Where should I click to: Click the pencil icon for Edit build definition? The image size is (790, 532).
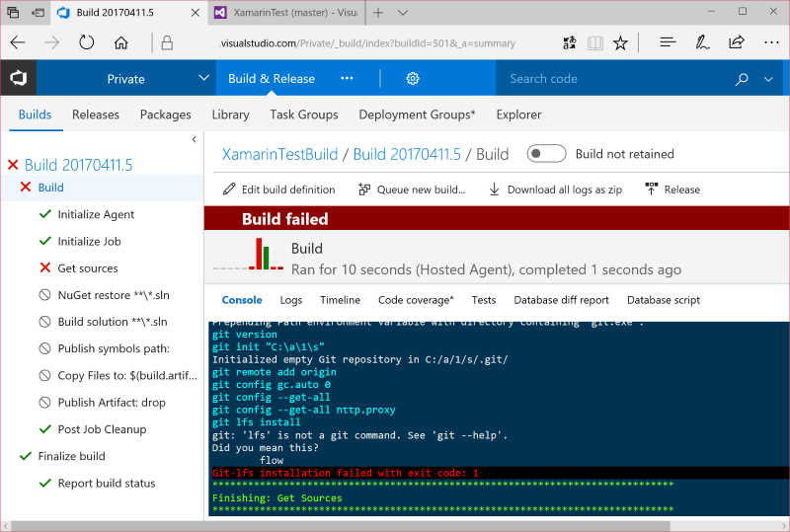click(x=229, y=190)
